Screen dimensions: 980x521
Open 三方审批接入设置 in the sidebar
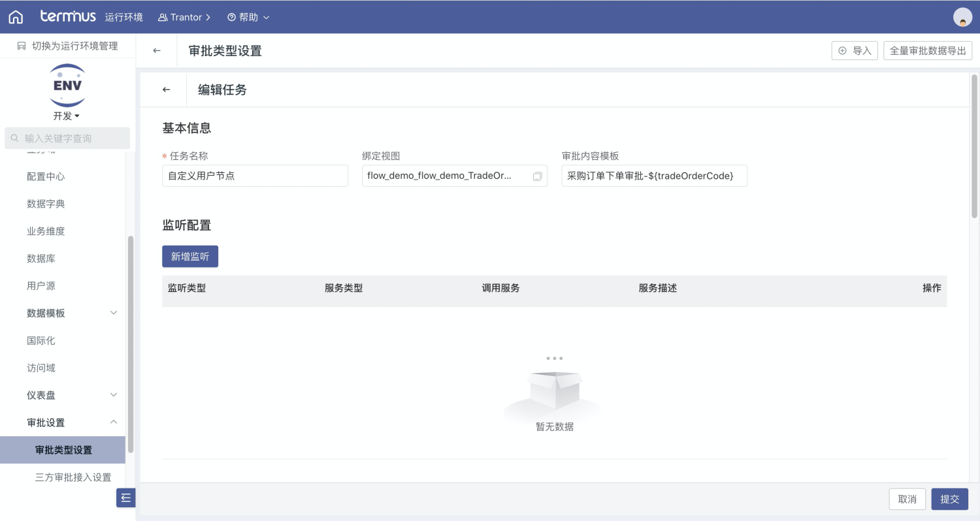click(x=73, y=477)
